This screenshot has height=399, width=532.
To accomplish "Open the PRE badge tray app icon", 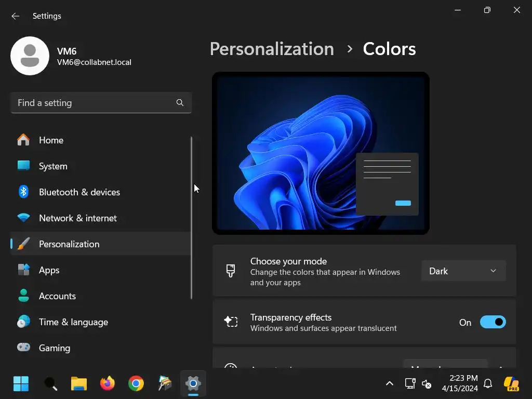I will (511, 384).
